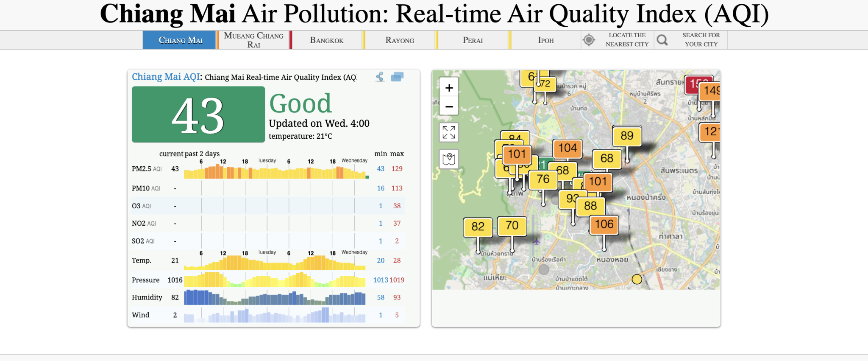Toggle fullscreen map expand icon
The height and width of the screenshot is (361, 868).
449,132
